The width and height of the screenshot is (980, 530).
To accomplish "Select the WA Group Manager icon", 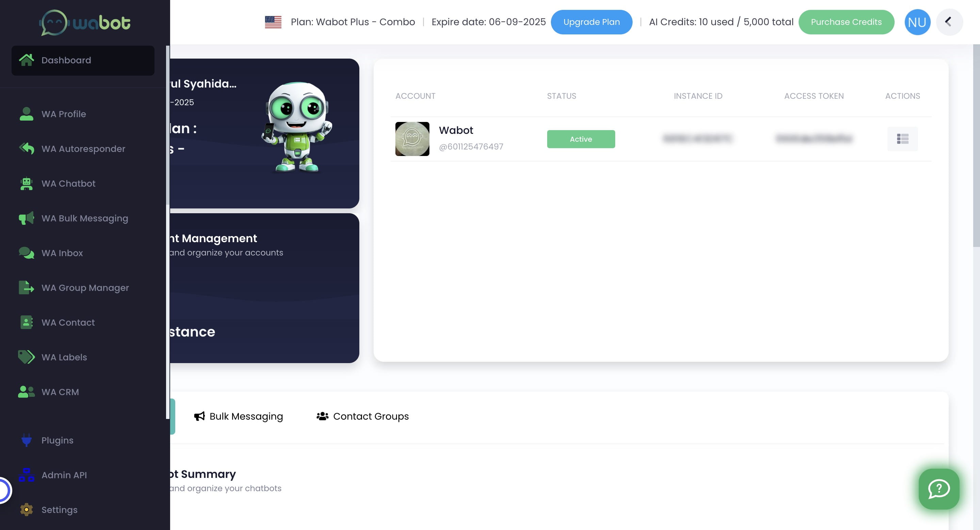I will (26, 287).
